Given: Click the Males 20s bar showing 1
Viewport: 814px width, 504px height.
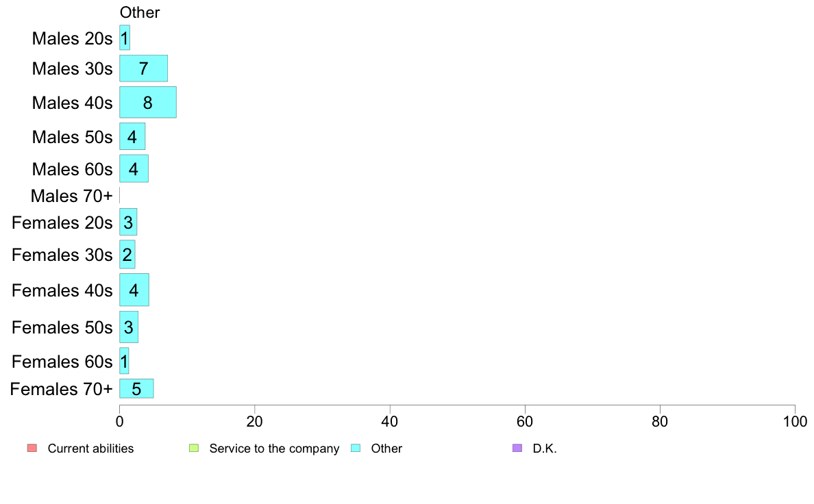Looking at the screenshot, I should (x=125, y=38).
